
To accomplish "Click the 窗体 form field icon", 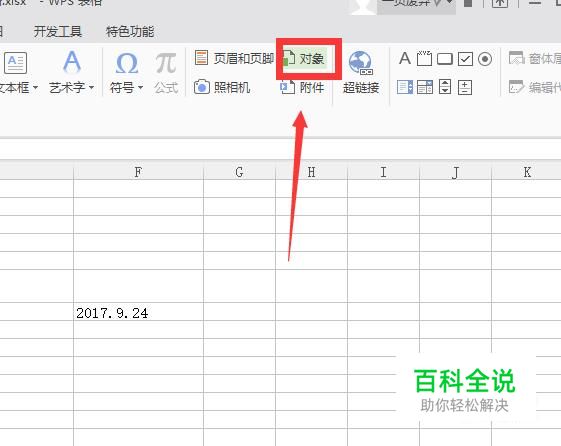I will point(517,58).
